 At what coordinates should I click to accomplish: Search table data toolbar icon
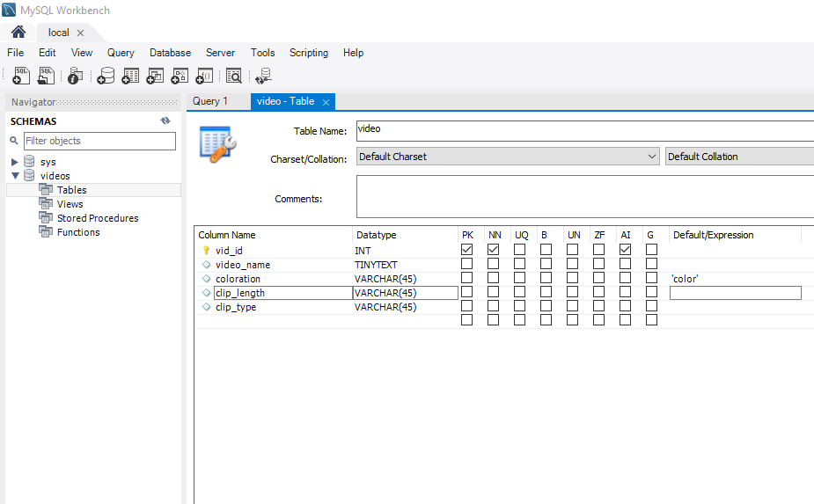(234, 76)
